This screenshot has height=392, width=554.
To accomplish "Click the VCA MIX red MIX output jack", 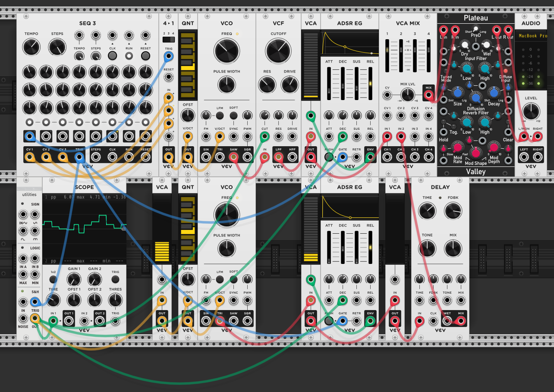I will [x=428, y=95].
